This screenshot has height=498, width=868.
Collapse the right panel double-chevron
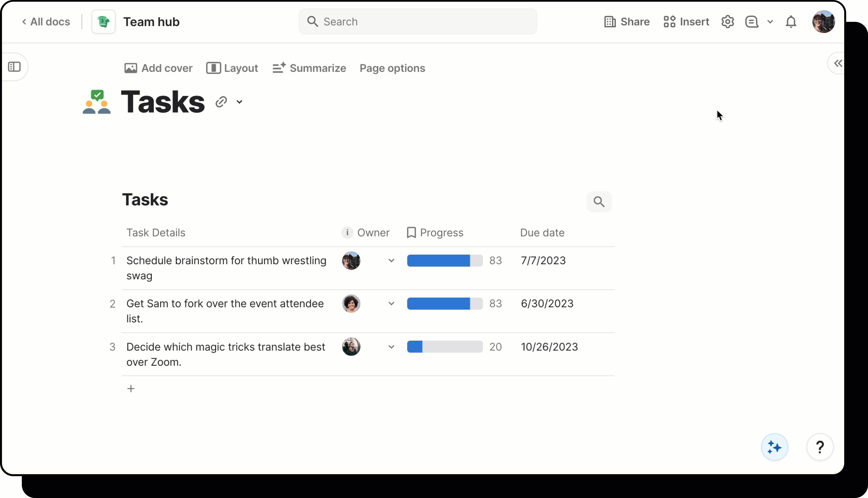[x=838, y=63]
